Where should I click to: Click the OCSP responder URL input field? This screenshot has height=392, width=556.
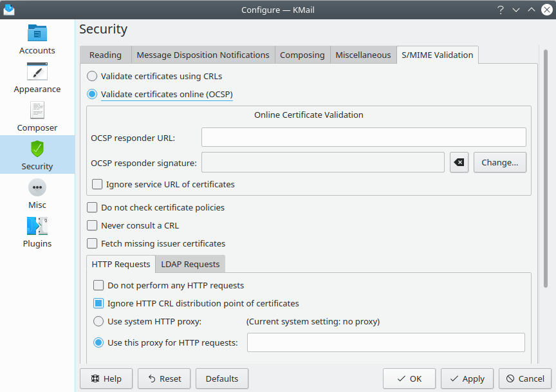point(364,137)
